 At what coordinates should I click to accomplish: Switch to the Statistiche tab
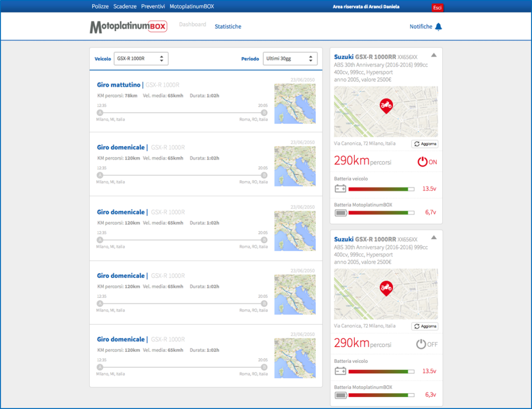coord(228,26)
